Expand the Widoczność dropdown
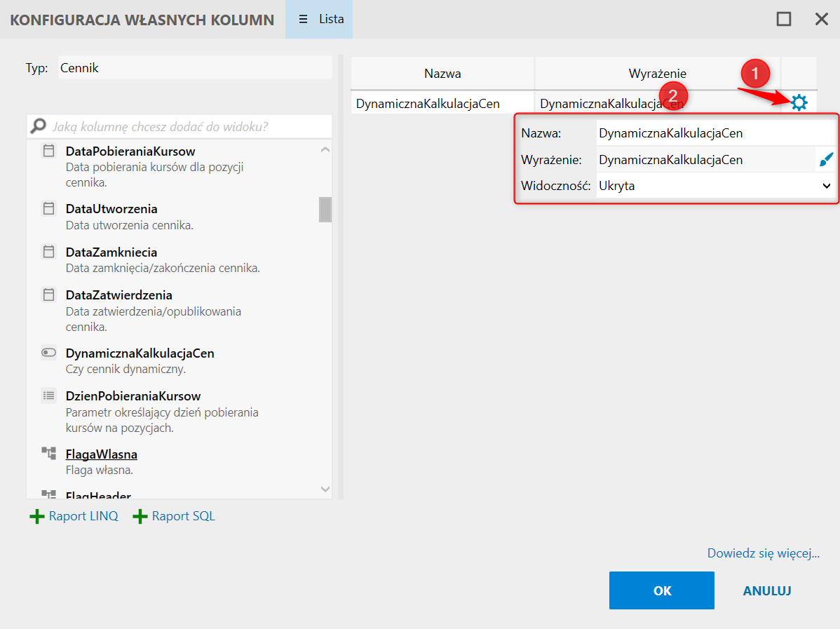This screenshot has width=840, height=629. tap(826, 186)
